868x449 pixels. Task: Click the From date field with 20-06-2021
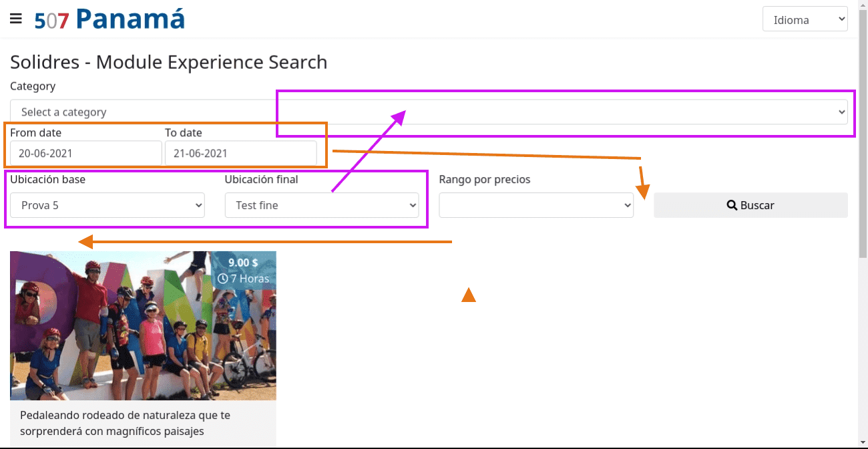click(85, 153)
